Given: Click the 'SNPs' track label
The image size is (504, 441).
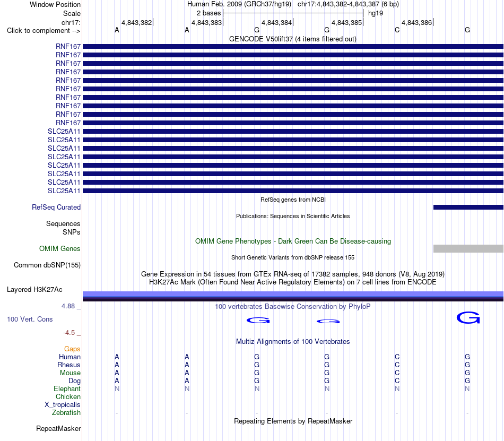Looking at the screenshot, I should [x=72, y=232].
